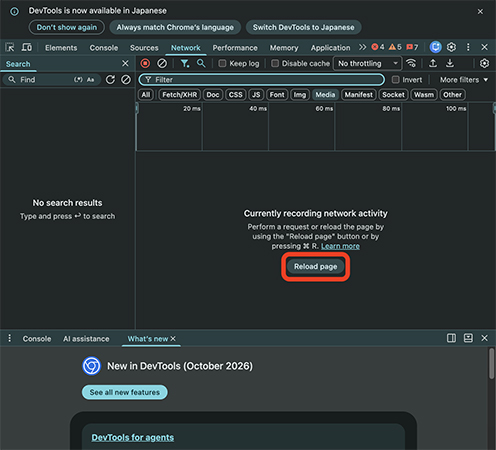Expand the More filters dropdown
Viewport: 496px width, 450px height.
(x=464, y=80)
